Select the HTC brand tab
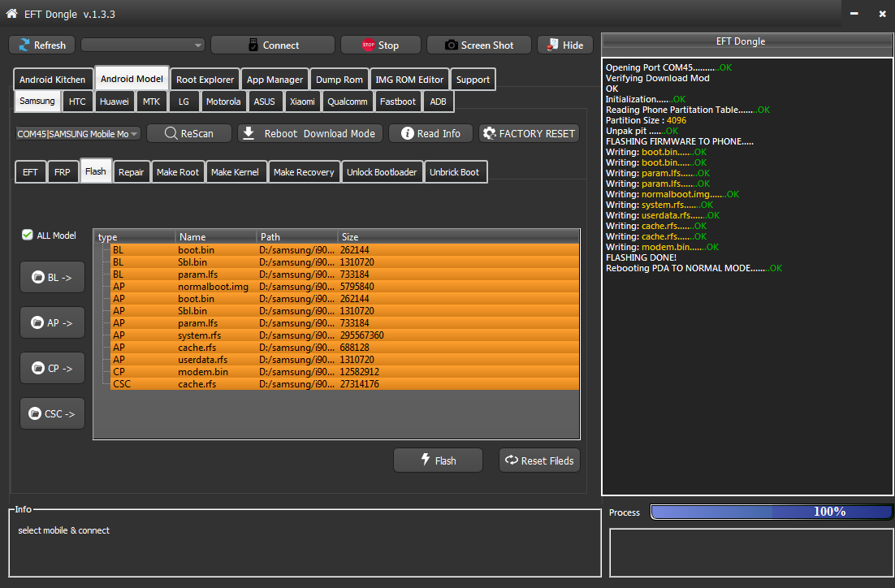The image size is (895, 588). [x=77, y=102]
